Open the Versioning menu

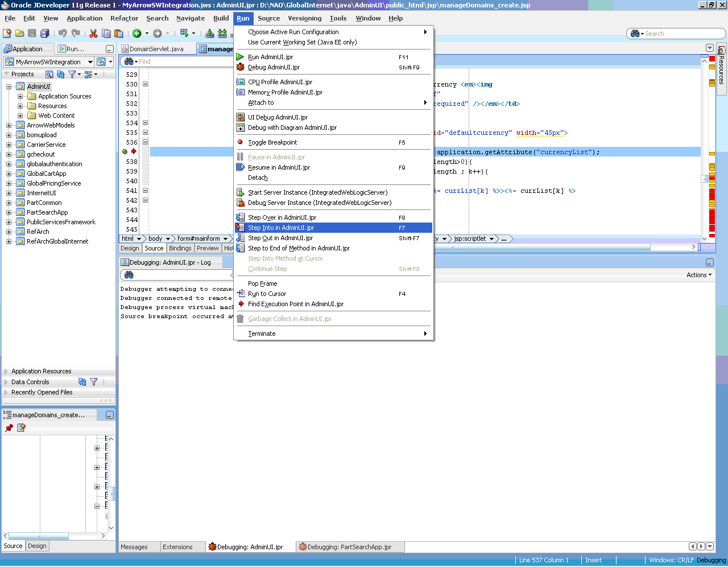pos(304,18)
